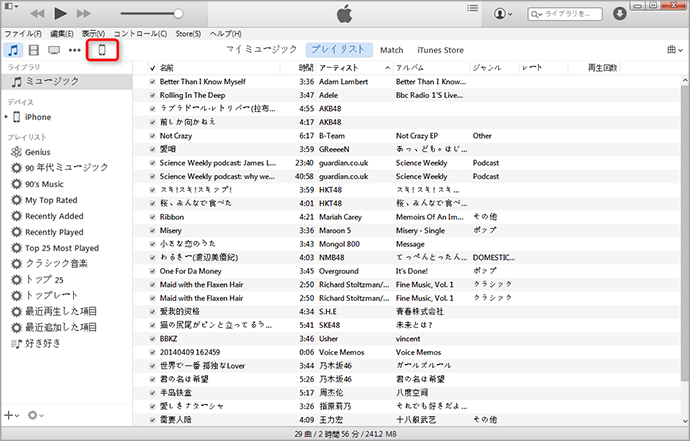Open the ファイル(F) menu

(23, 34)
